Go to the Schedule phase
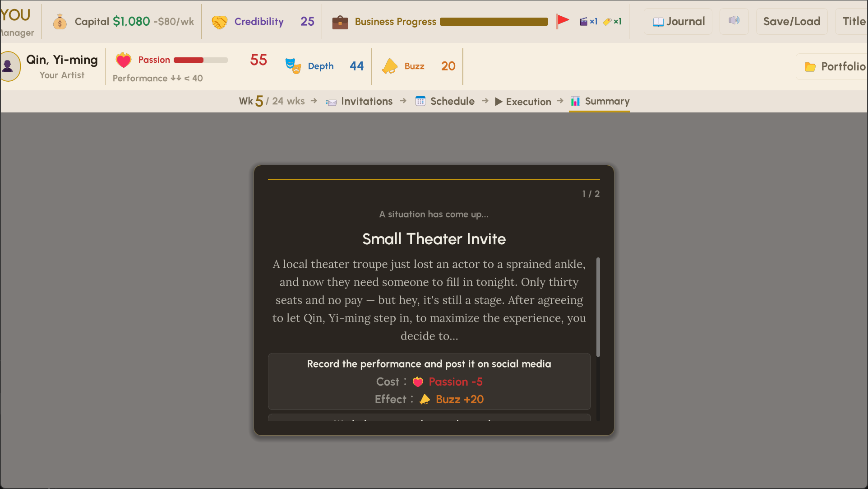Viewport: 868px width, 489px height. point(445,101)
